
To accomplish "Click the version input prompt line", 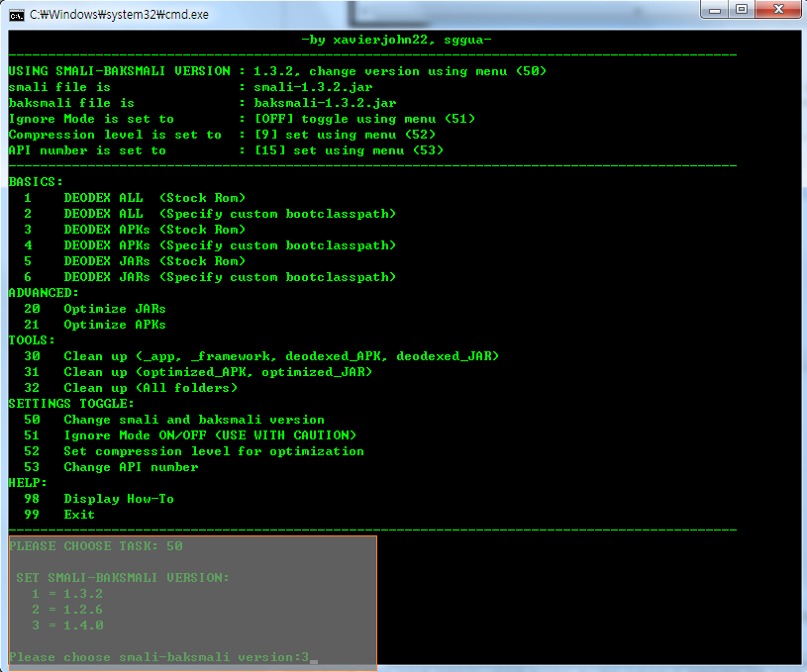I will click(x=158, y=657).
